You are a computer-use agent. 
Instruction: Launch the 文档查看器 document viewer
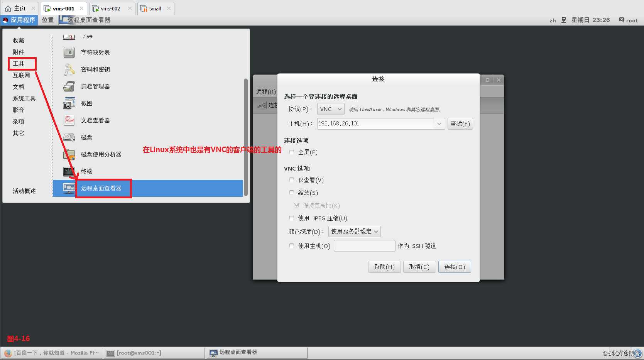coord(95,120)
